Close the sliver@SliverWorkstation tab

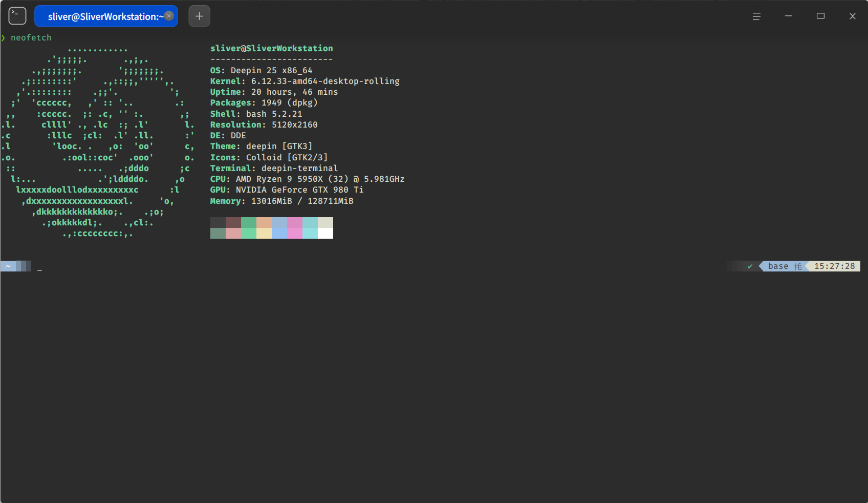point(169,16)
